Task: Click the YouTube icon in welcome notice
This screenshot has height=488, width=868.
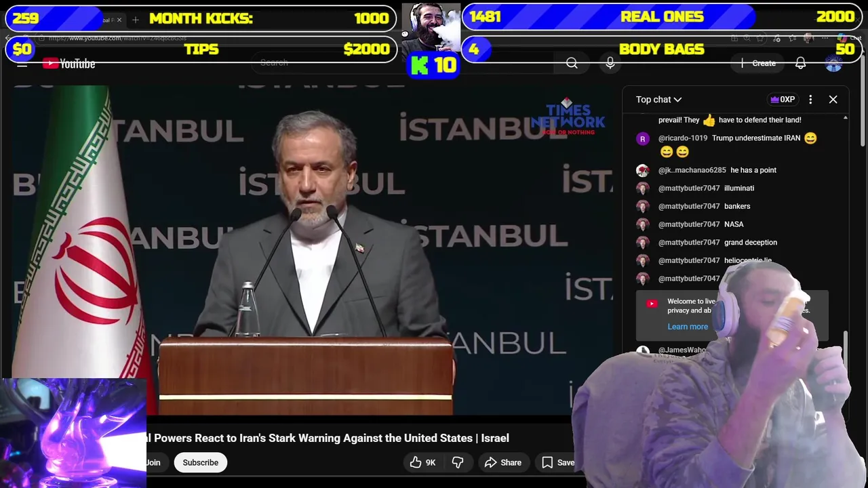Action: point(652,304)
